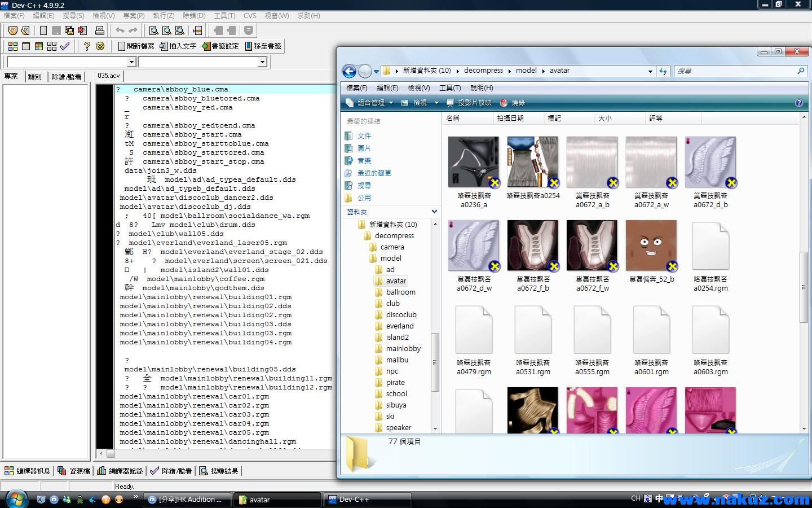Screen dimensions: 812x508
Task: Click the Undo arrow icon
Action: (120, 30)
